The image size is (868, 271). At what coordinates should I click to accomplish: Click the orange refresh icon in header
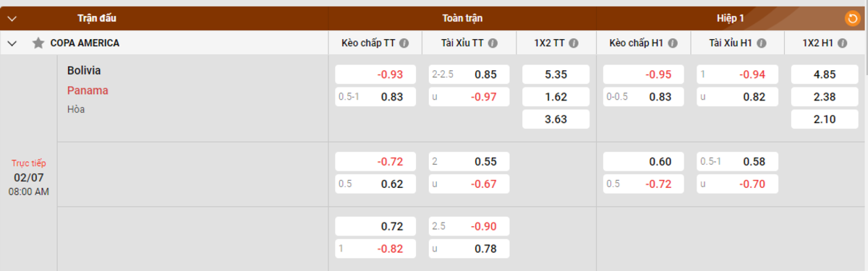pos(852,18)
